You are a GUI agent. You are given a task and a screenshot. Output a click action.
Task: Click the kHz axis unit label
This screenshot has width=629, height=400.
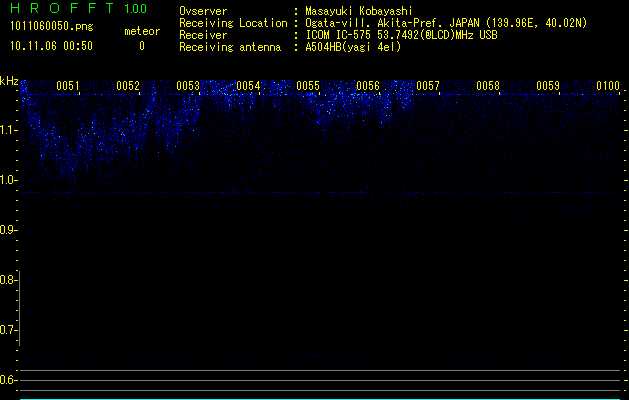[x=9, y=81]
